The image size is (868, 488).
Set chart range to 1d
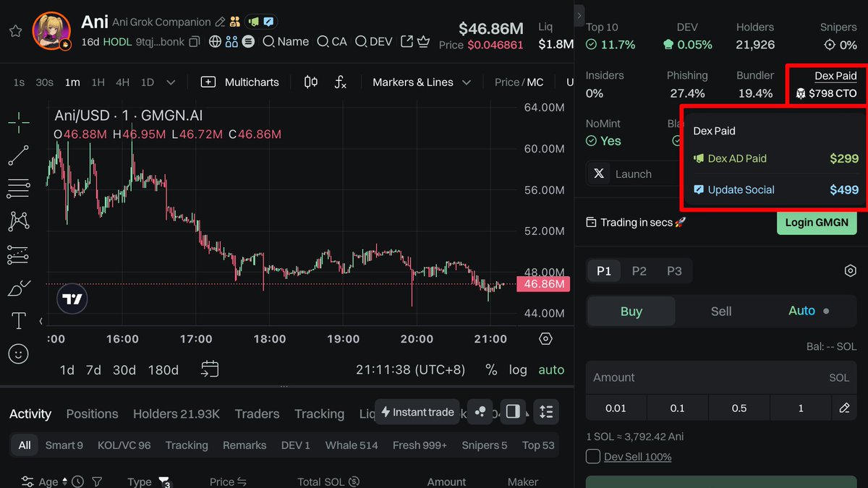click(67, 370)
